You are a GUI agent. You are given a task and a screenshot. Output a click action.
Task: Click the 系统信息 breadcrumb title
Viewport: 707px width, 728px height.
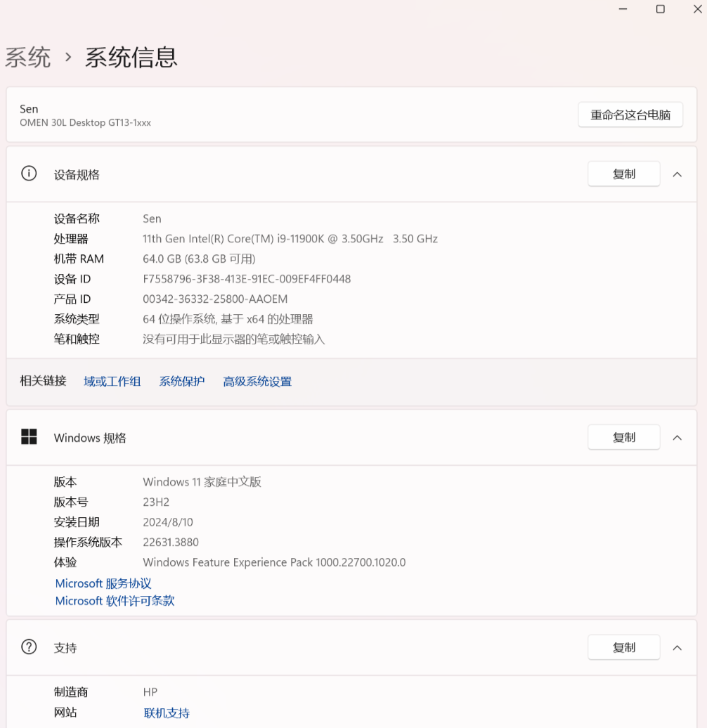(x=131, y=57)
